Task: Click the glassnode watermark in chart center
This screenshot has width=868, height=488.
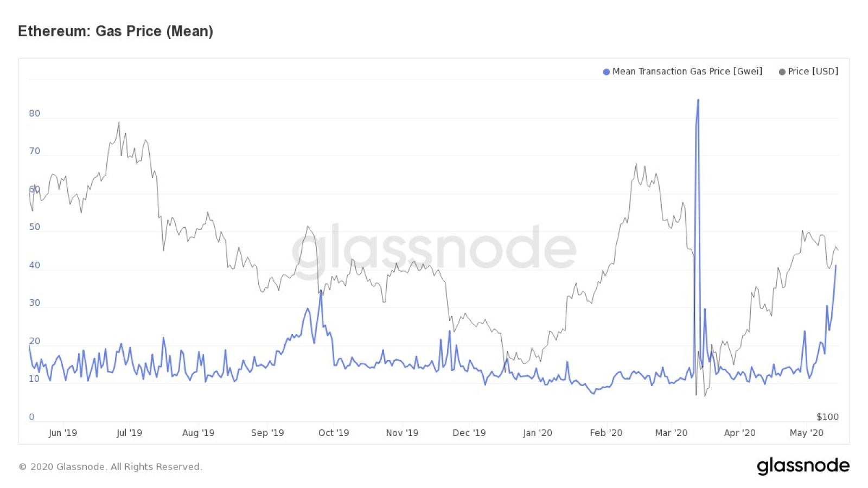Action: pyautogui.click(x=434, y=249)
